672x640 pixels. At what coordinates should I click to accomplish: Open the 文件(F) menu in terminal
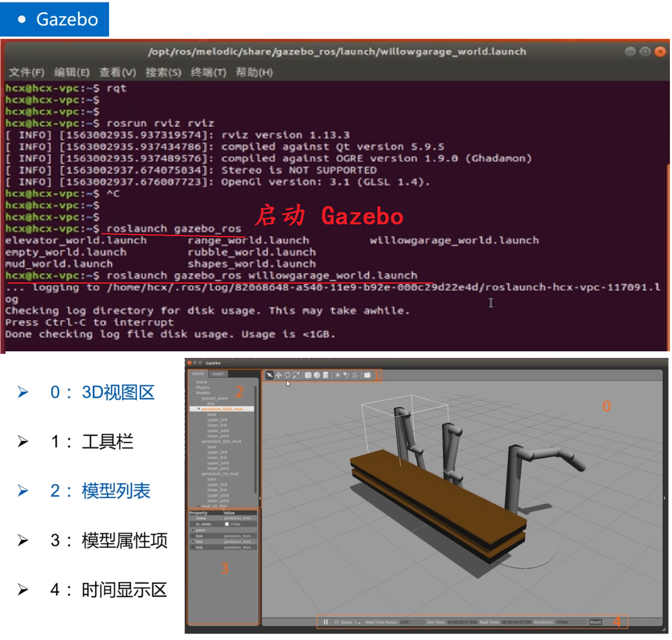[x=27, y=73]
